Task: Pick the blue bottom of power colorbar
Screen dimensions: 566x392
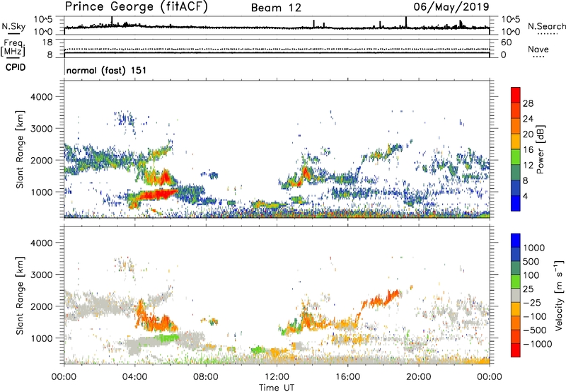Action: (x=516, y=203)
